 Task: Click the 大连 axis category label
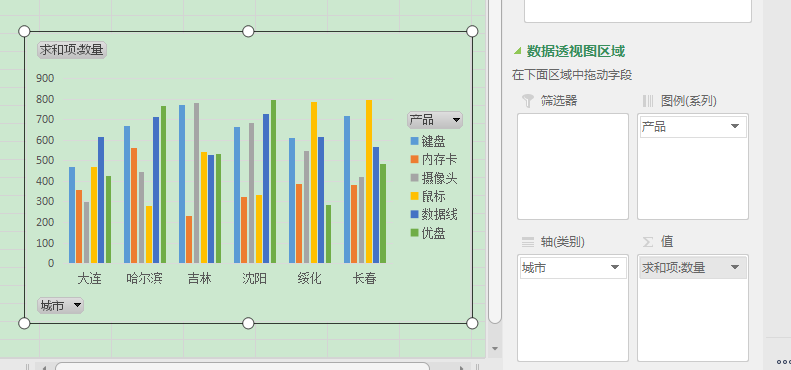point(89,278)
